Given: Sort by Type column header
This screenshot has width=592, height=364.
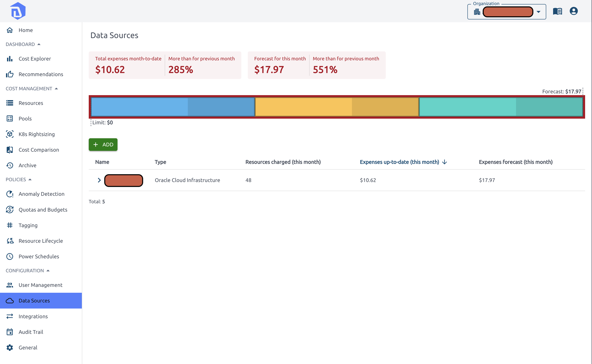Looking at the screenshot, I should 160,162.
